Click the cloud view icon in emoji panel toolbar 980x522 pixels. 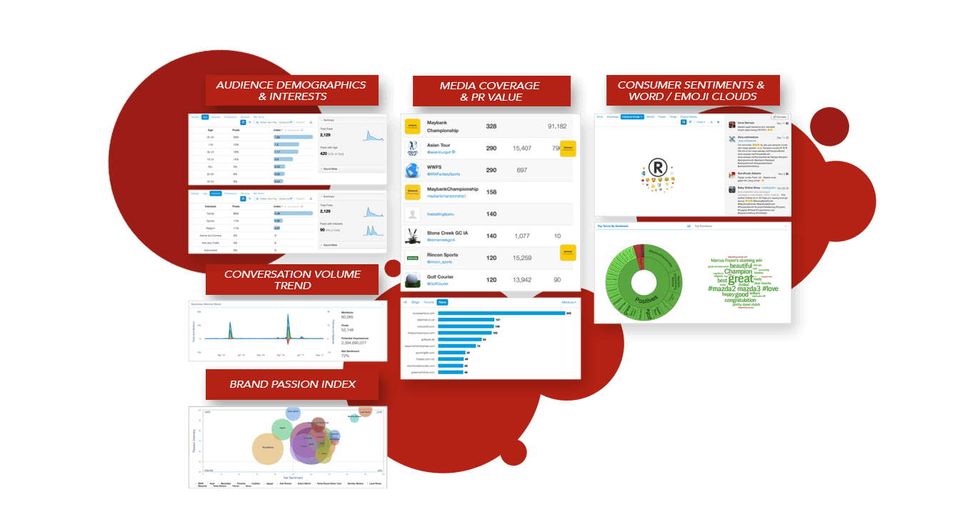(684, 122)
